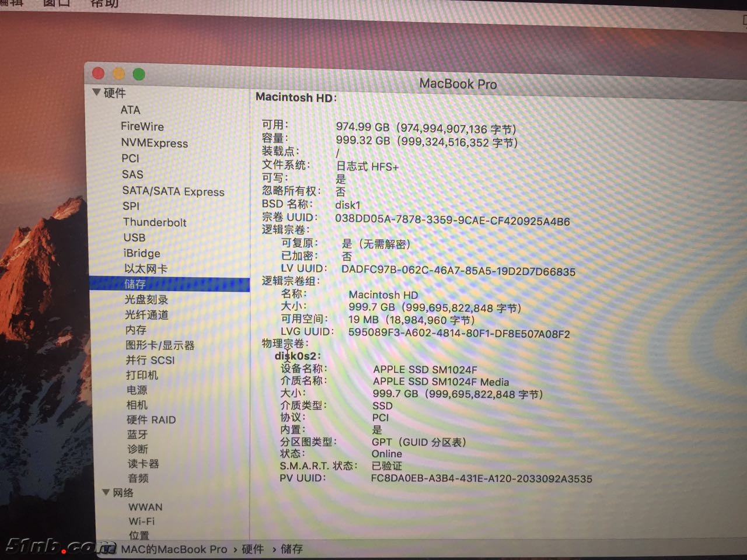Open the 读卡器 sidebar entry
This screenshot has width=747, height=560.
pyautogui.click(x=144, y=463)
